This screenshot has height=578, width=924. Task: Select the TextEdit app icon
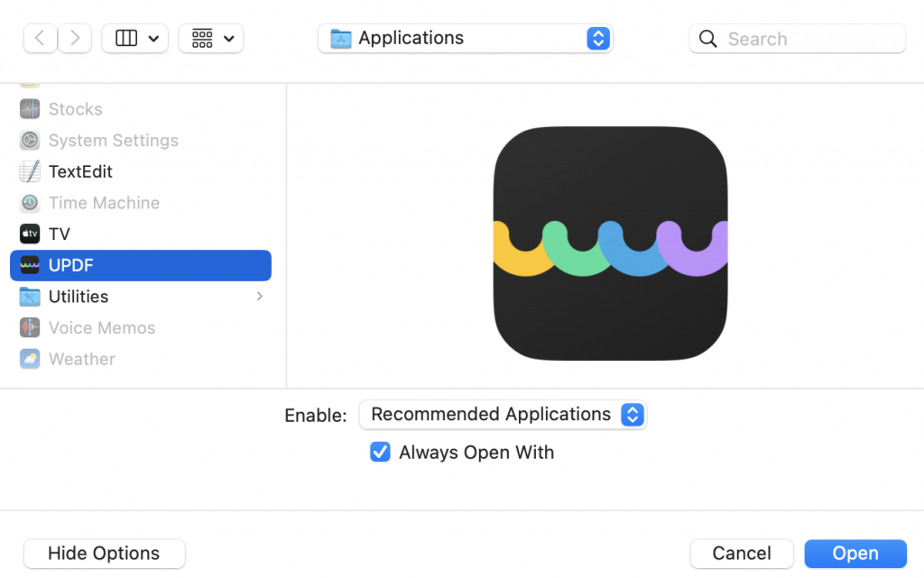30,171
